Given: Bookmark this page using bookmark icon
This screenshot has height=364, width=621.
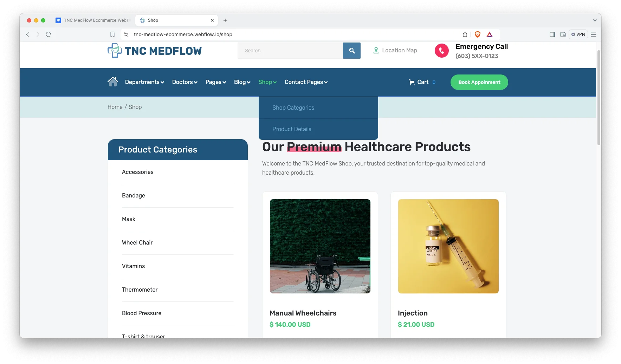Looking at the screenshot, I should tap(112, 34).
